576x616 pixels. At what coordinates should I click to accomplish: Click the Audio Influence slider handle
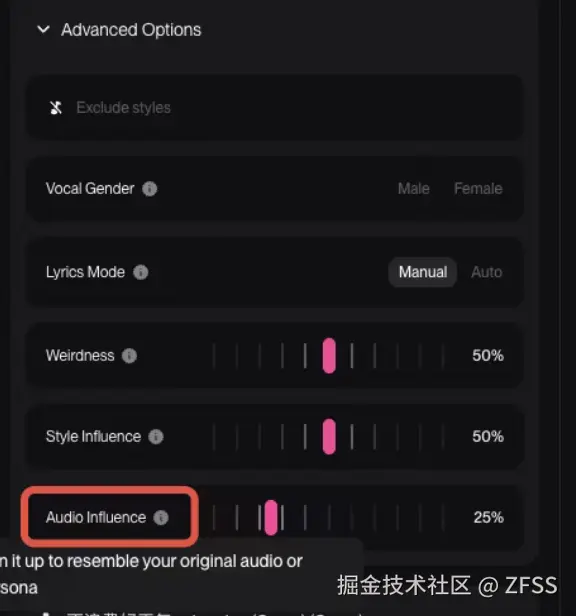pos(271,517)
